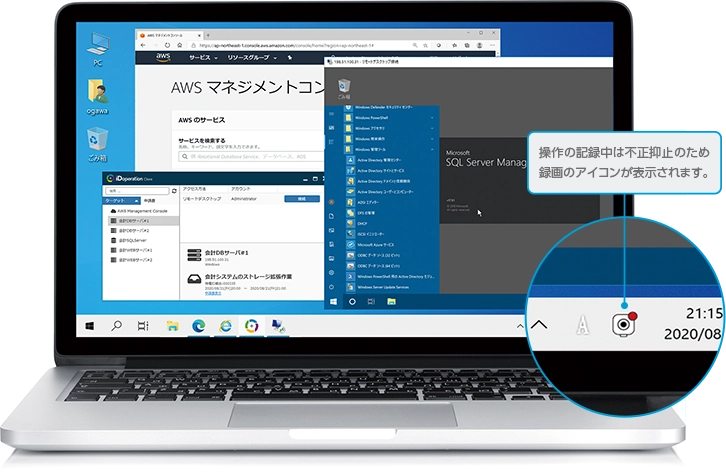Image resolution: width=726 pixels, height=472 pixels.
Task: Open the Recycle Bin on the desktop
Action: pyautogui.click(x=98, y=138)
